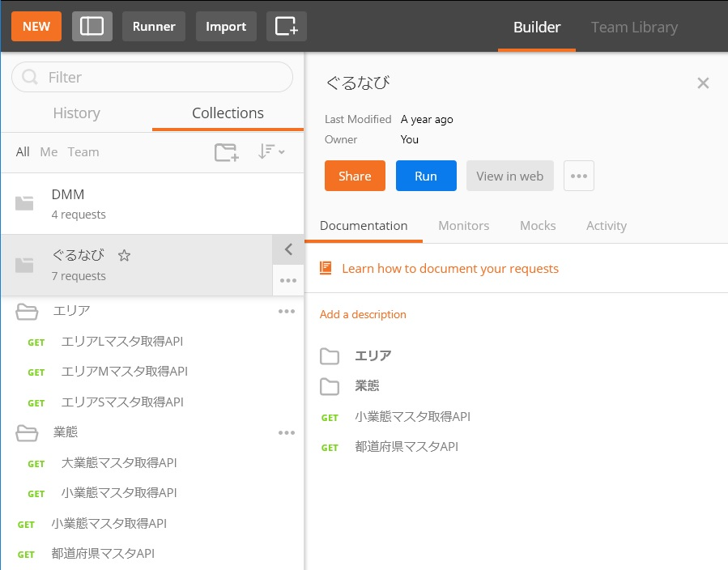Star the ぐるなび collection
The width and height of the screenshot is (728, 570).
pyautogui.click(x=124, y=255)
